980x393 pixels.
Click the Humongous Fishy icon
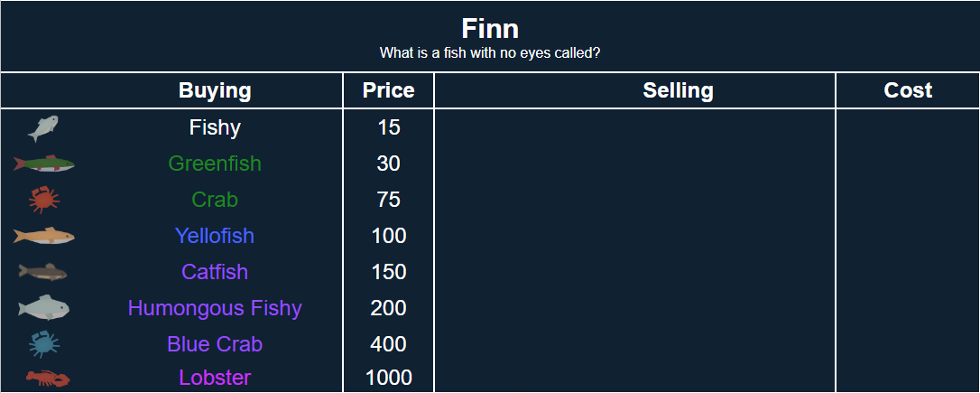point(43,308)
